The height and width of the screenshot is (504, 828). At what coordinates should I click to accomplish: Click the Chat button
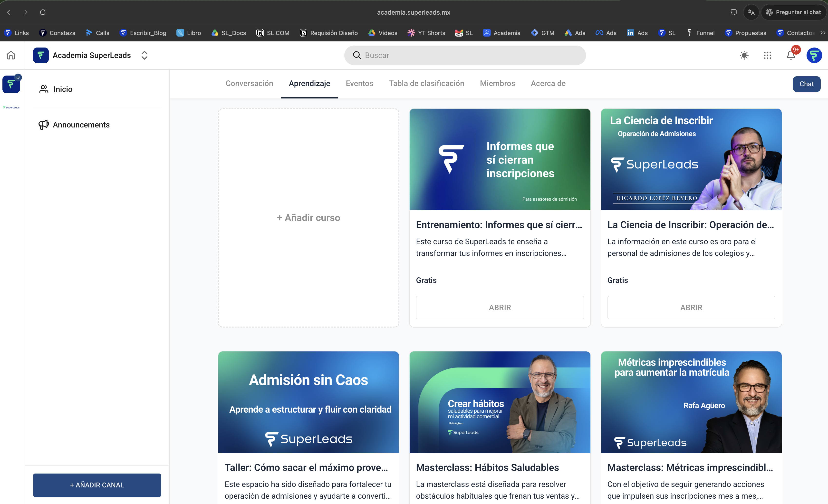pyautogui.click(x=807, y=84)
